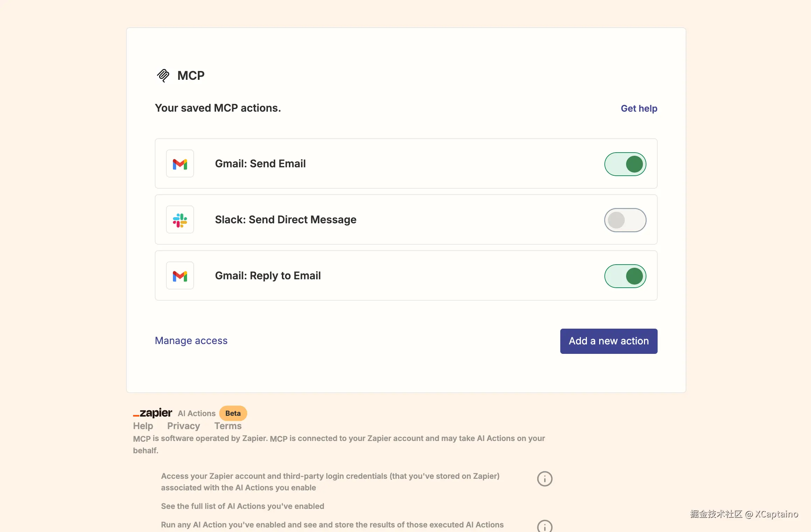Open the Help footer link

point(143,426)
